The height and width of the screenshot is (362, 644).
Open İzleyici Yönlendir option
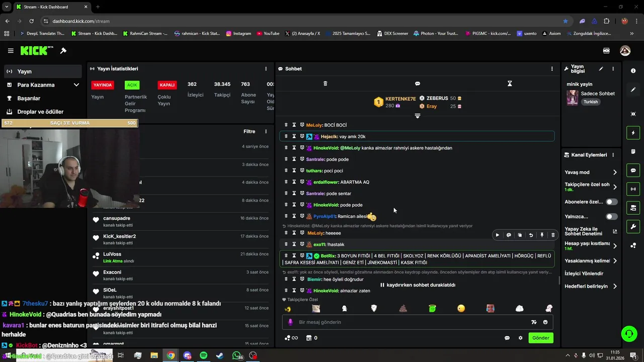click(584, 274)
